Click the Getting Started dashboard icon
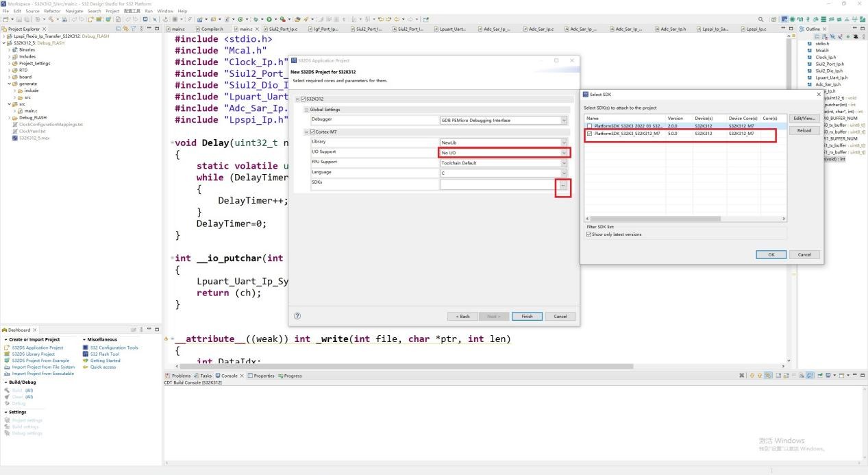868x475 pixels. click(85, 361)
